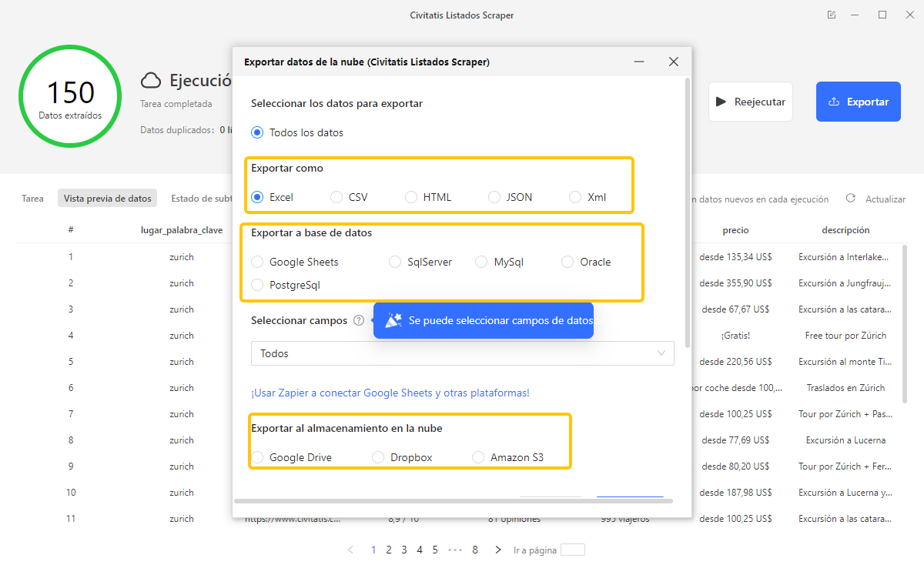Image resolution: width=924 pixels, height=565 pixels.
Task: Open the Seleccionar campos Todos dropdown
Action: point(462,353)
